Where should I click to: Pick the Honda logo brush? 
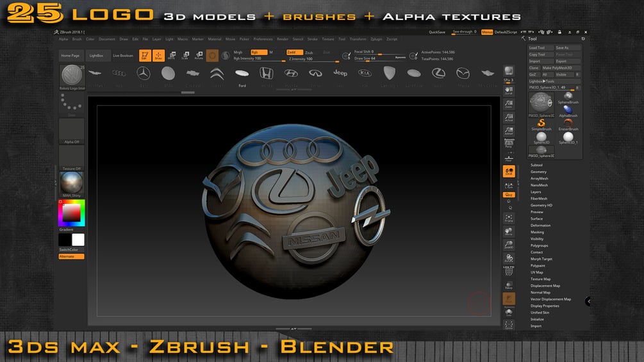tap(266, 74)
